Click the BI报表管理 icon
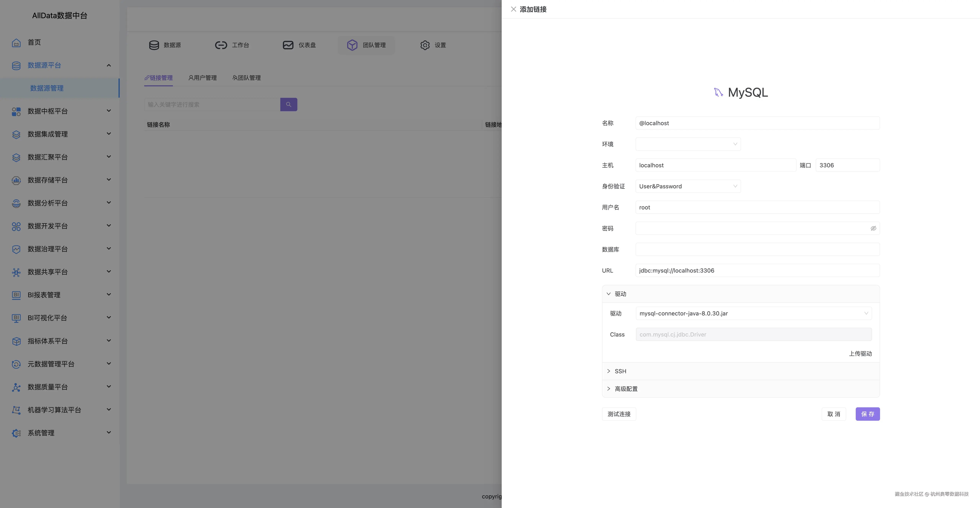980x508 pixels. (x=16, y=295)
